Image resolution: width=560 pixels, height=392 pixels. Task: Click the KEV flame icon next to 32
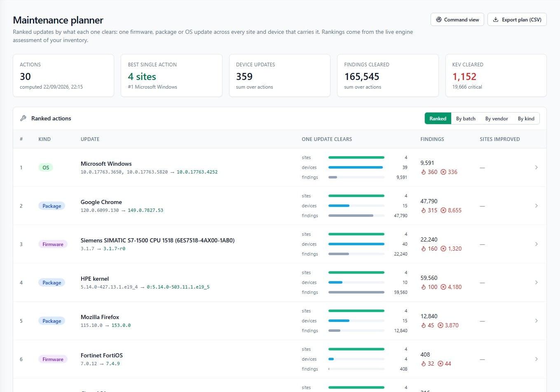point(423,364)
